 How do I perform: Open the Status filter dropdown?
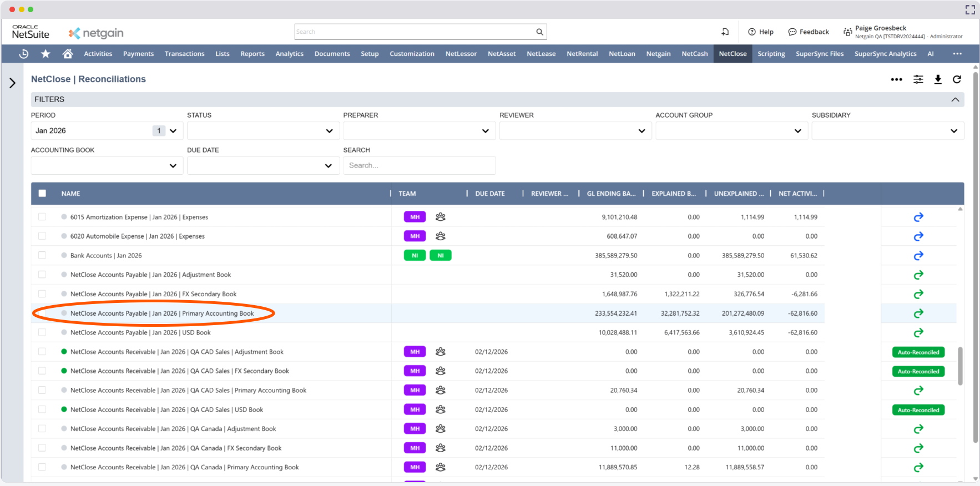pyautogui.click(x=263, y=131)
